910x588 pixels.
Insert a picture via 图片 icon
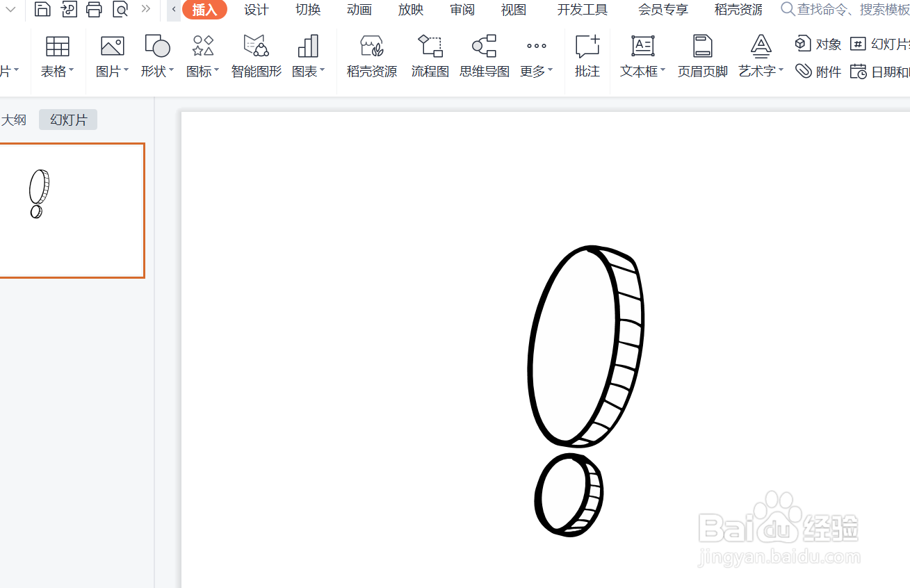coord(112,47)
